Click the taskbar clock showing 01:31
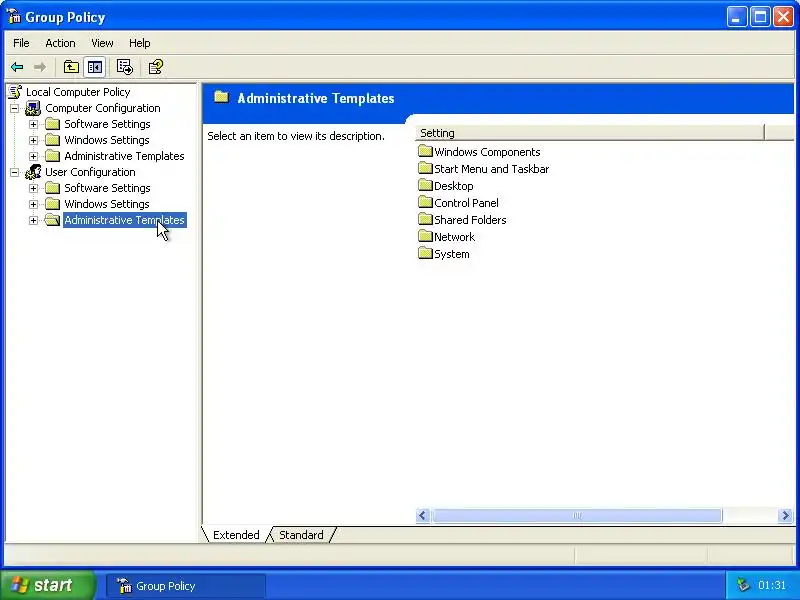 pyautogui.click(x=771, y=585)
